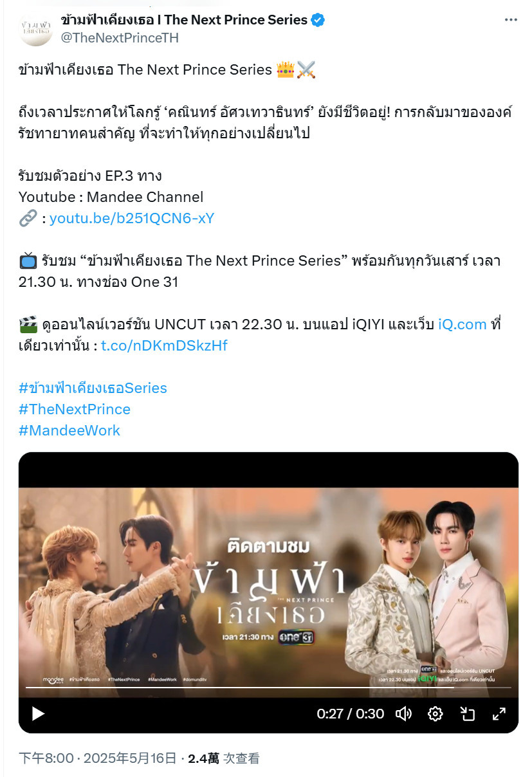
Task: Toggle picture-in-picture mode icon
Action: [467, 713]
